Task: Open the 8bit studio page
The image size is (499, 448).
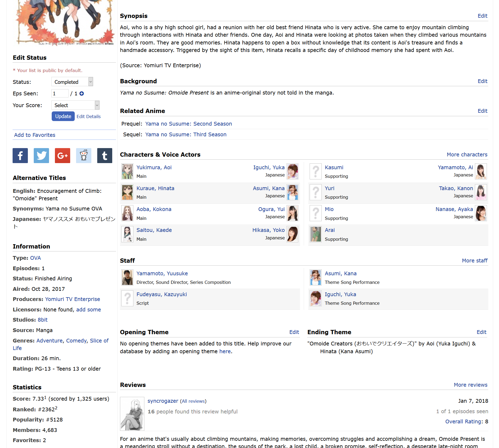Action: pos(43,320)
